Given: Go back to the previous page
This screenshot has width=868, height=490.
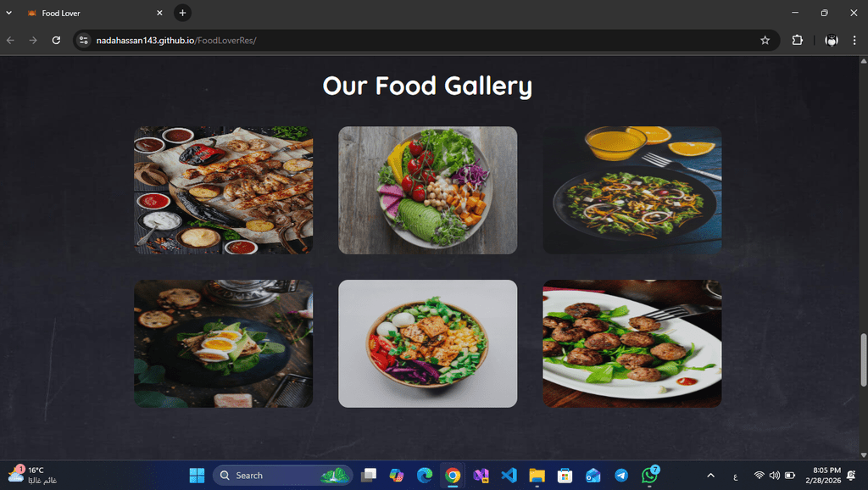Looking at the screenshot, I should pos(10,41).
